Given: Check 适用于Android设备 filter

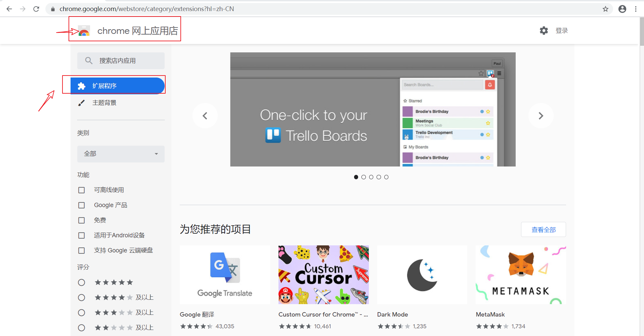Looking at the screenshot, I should pos(81,235).
